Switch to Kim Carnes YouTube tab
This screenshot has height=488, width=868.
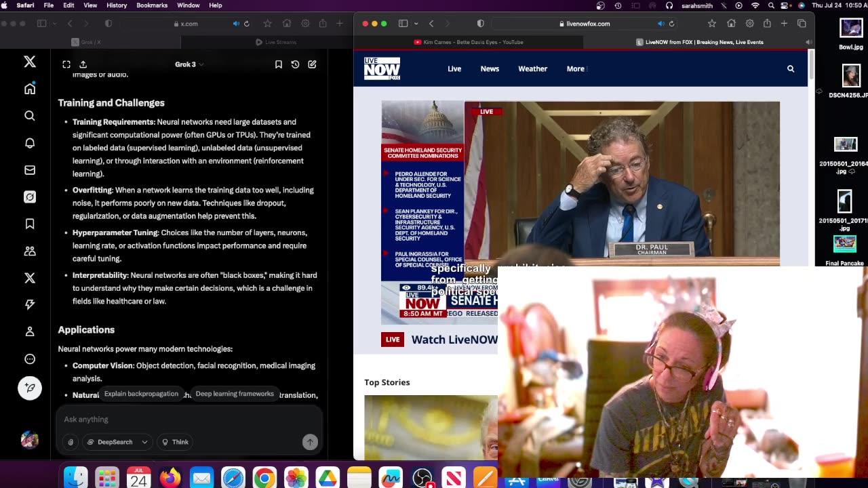coord(468,42)
